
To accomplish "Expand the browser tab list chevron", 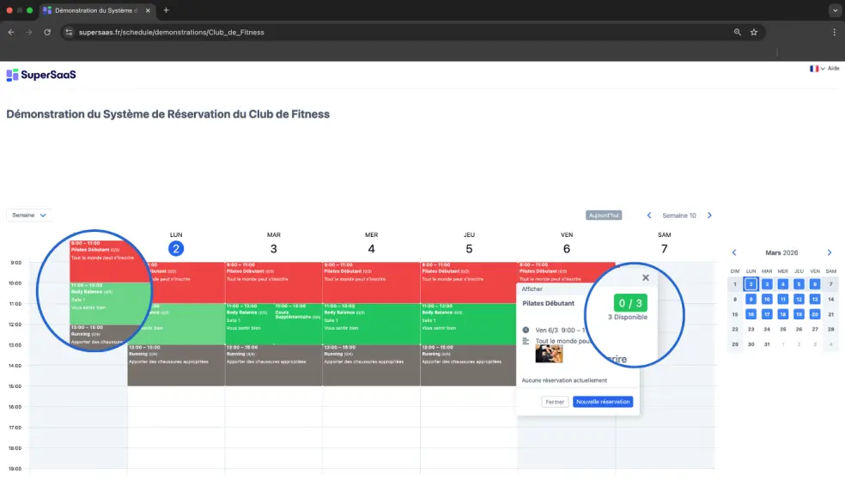I will coord(834,10).
